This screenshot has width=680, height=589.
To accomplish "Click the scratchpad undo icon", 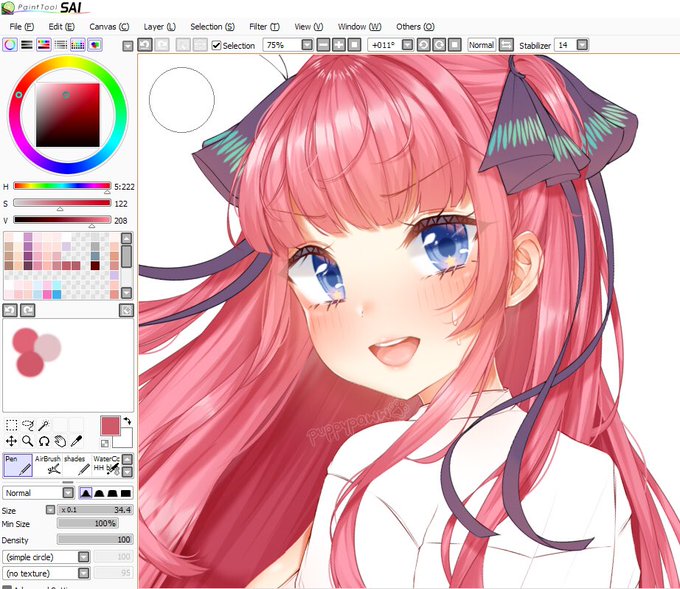I will pyautogui.click(x=10, y=310).
